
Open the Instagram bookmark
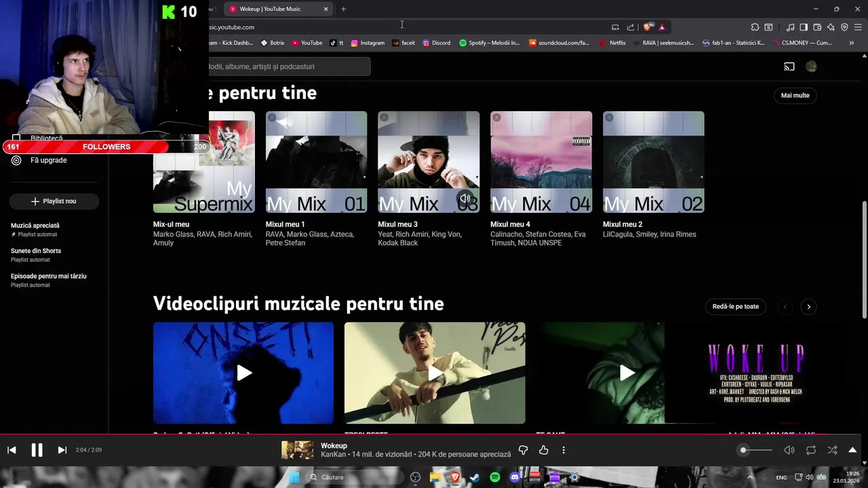[368, 43]
